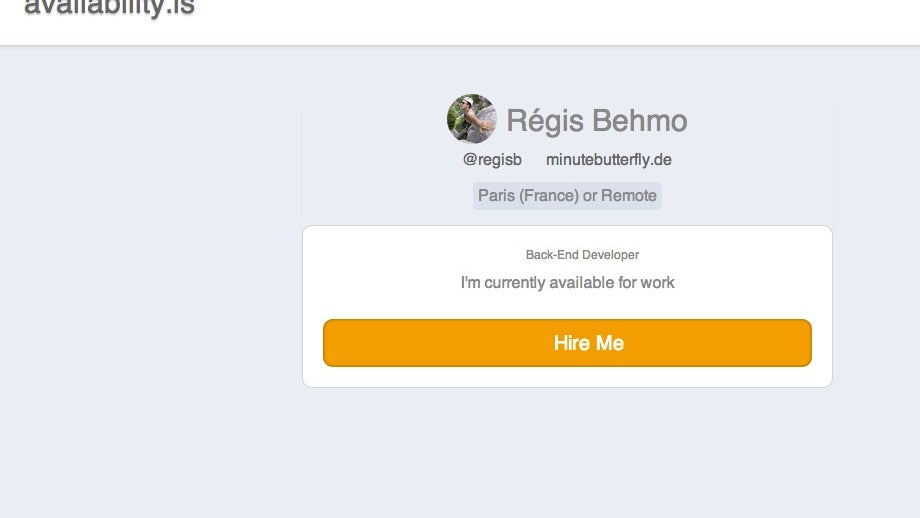Click the Back-End Developer job title
The width and height of the screenshot is (920, 518).
pos(582,255)
